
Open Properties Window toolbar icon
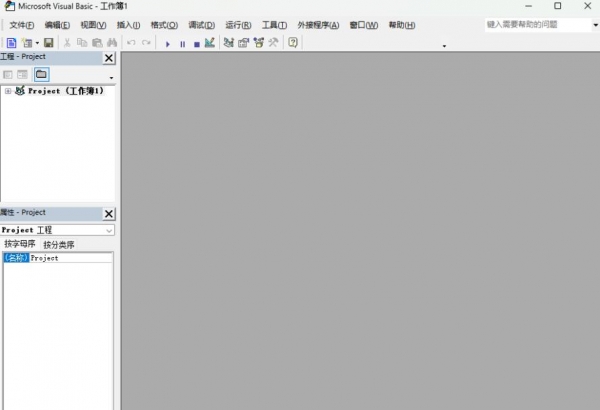tap(244, 42)
